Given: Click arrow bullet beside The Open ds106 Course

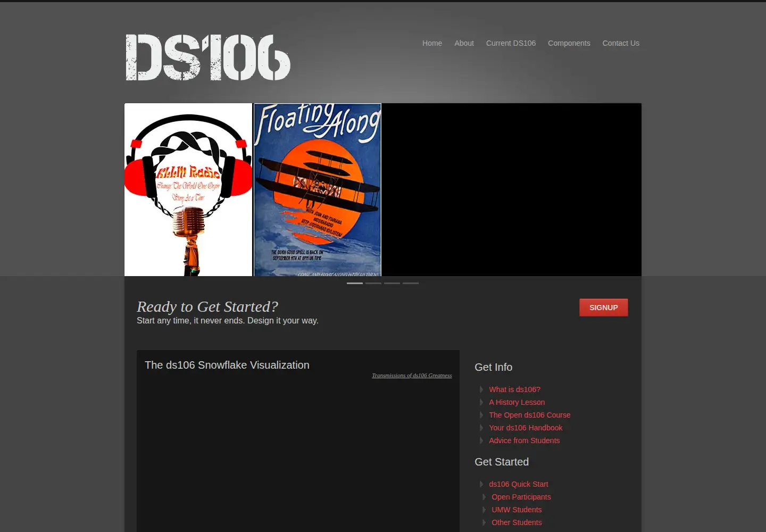Looking at the screenshot, I should coord(481,415).
